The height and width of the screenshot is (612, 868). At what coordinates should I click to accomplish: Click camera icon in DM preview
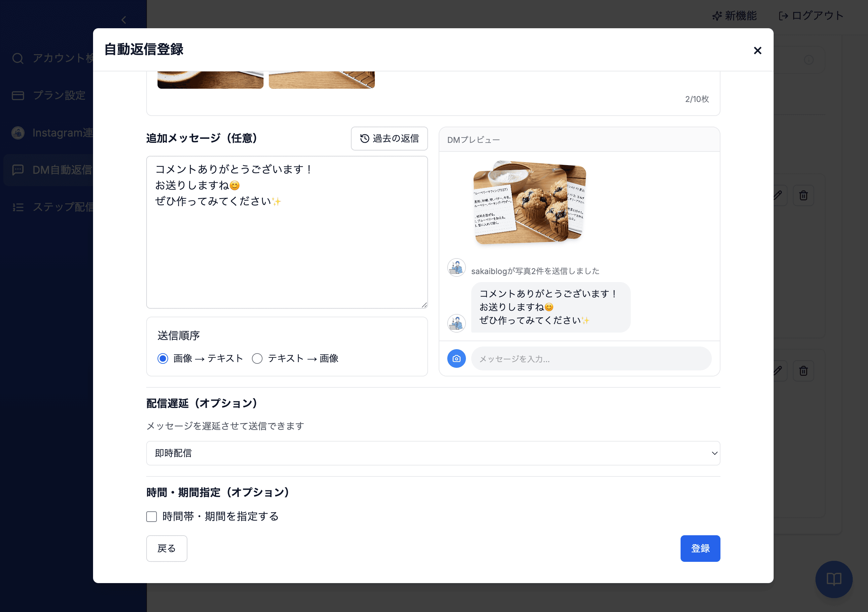click(456, 358)
